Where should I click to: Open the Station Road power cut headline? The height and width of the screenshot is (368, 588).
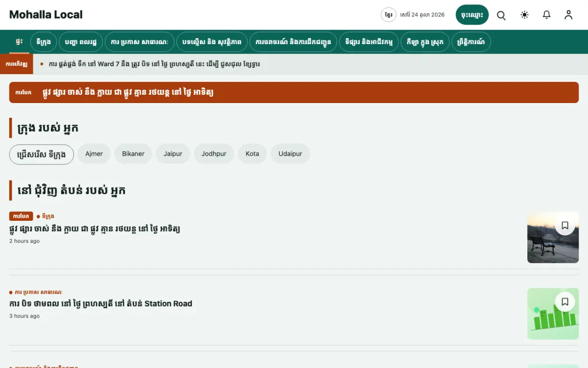[x=100, y=304]
